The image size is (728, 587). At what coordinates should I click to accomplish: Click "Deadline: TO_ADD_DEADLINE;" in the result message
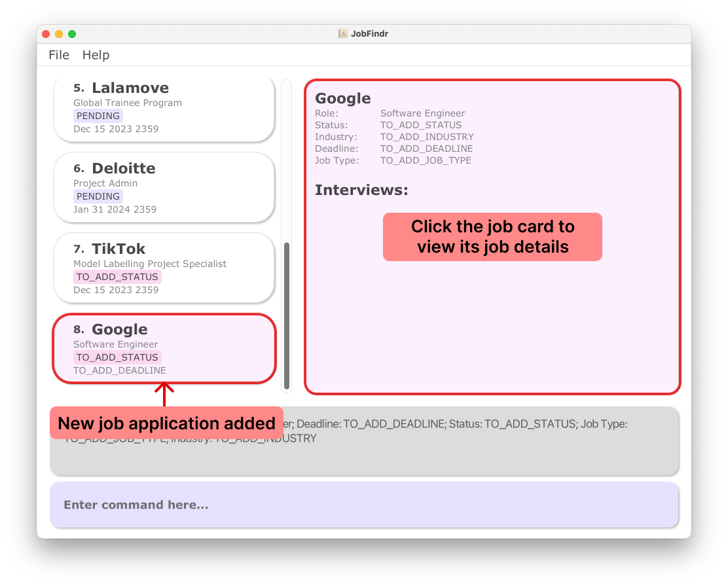pyautogui.click(x=371, y=424)
